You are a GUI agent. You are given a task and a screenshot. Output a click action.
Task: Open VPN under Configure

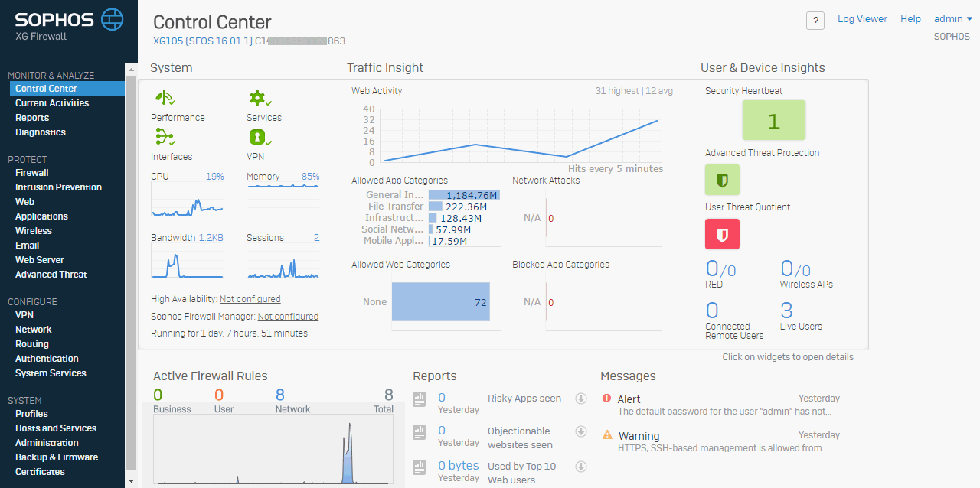coord(24,315)
